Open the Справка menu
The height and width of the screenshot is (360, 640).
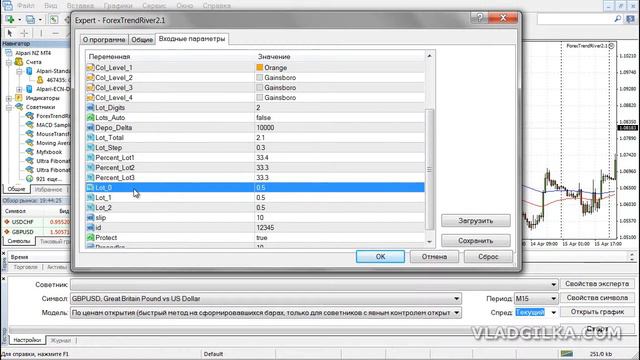click(217, 6)
